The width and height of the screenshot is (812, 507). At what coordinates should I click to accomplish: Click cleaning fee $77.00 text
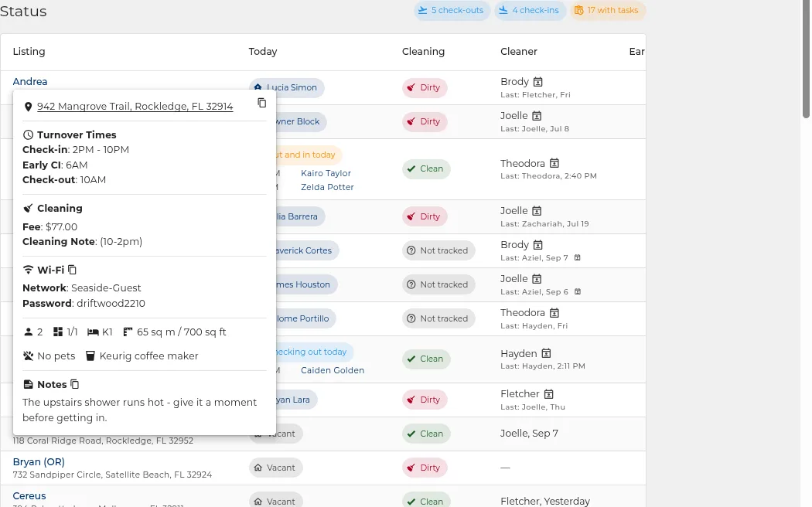[61, 226]
